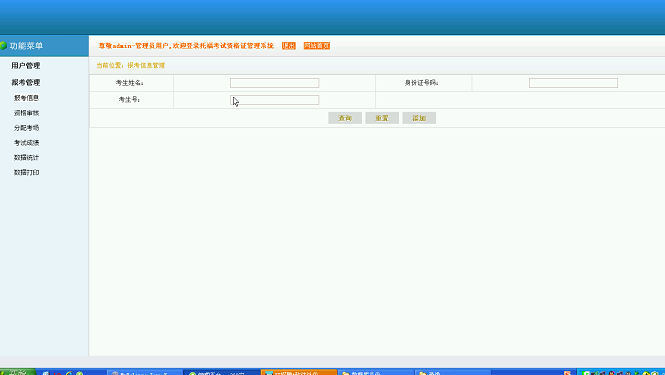
Task: Focus the 考生姓名 input field
Action: tap(274, 83)
